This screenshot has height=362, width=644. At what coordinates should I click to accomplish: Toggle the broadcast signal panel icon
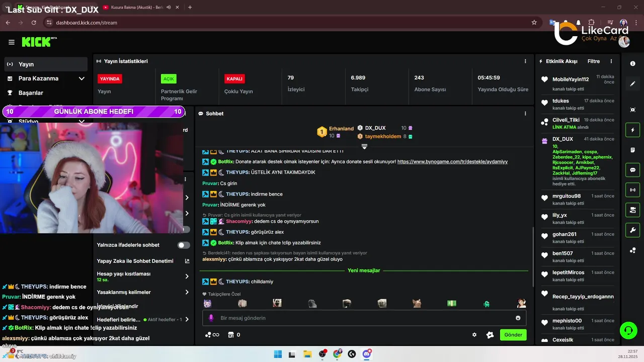pyautogui.click(x=633, y=190)
